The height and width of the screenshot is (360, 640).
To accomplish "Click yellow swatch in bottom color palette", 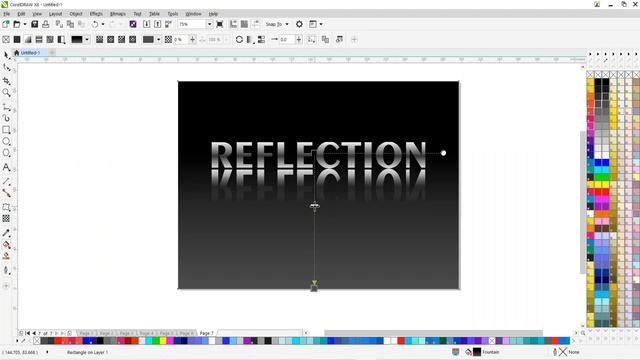I will [163, 340].
